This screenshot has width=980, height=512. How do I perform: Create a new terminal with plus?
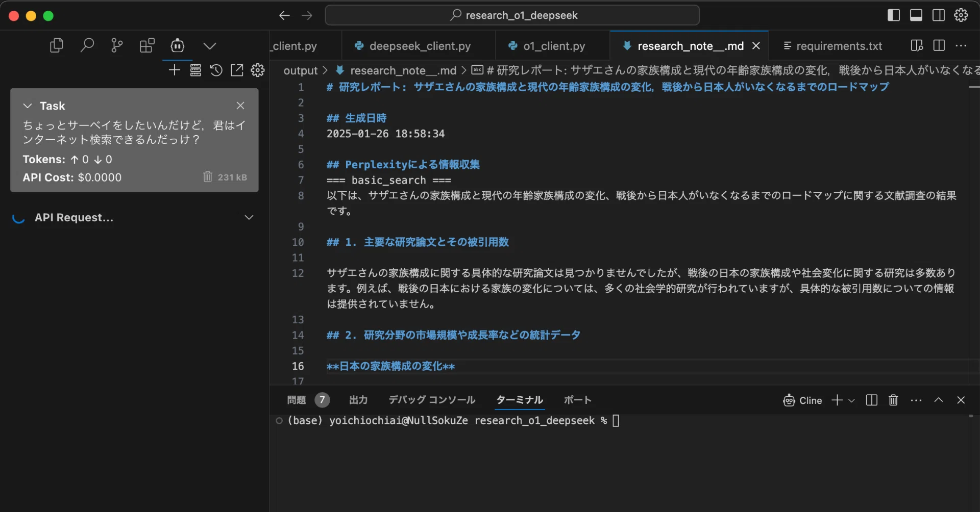tap(837, 400)
